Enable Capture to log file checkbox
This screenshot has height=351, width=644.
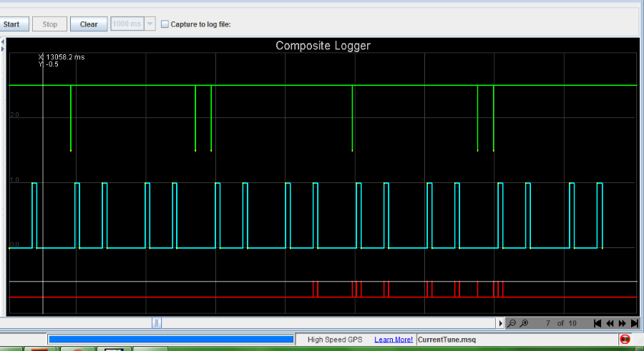click(165, 24)
